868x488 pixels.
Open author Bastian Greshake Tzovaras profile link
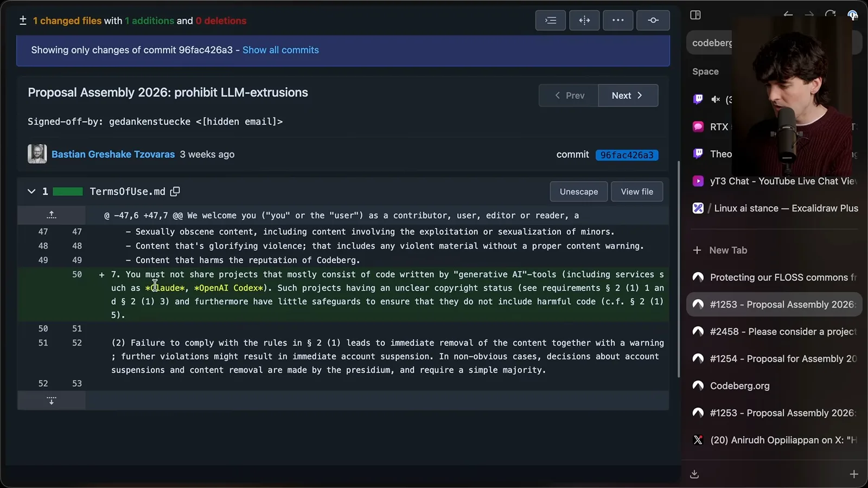[113, 155]
